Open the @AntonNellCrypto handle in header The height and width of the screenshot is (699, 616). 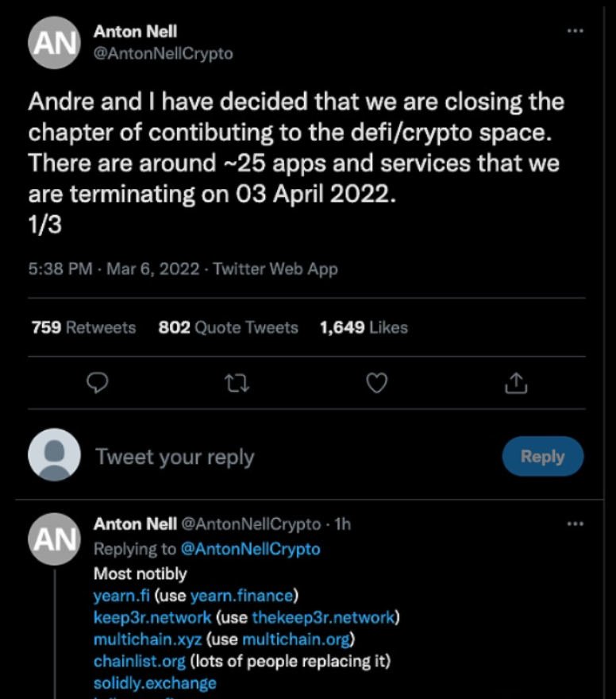pos(163,53)
